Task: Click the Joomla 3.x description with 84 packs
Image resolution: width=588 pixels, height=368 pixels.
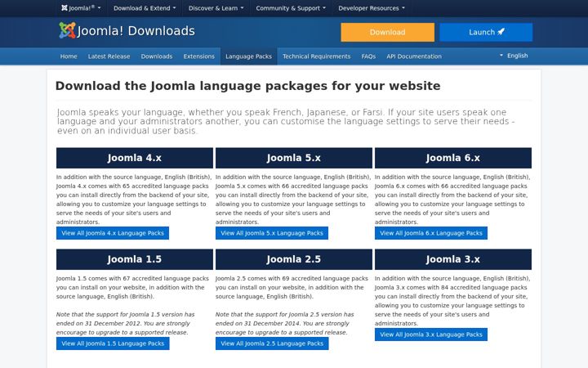Action: click(452, 301)
